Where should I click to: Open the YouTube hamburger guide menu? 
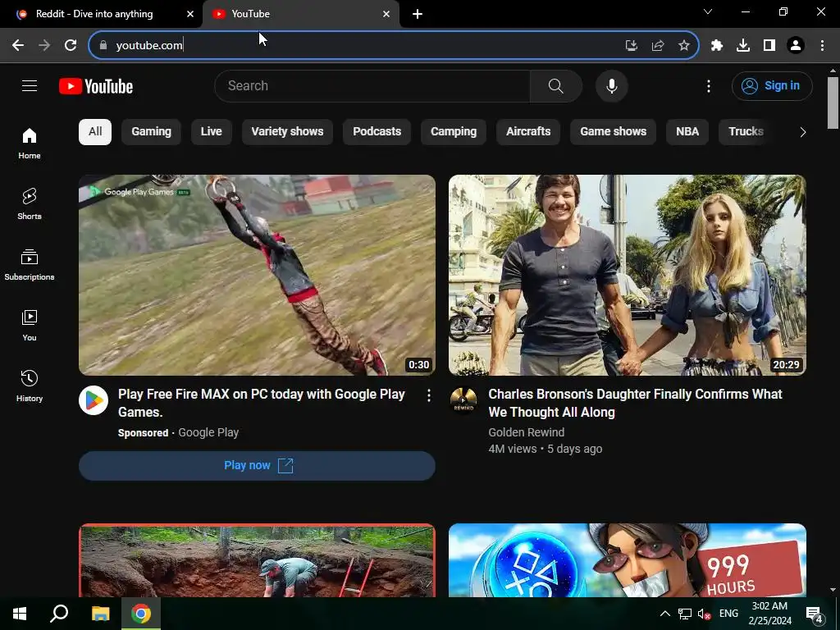tap(30, 85)
